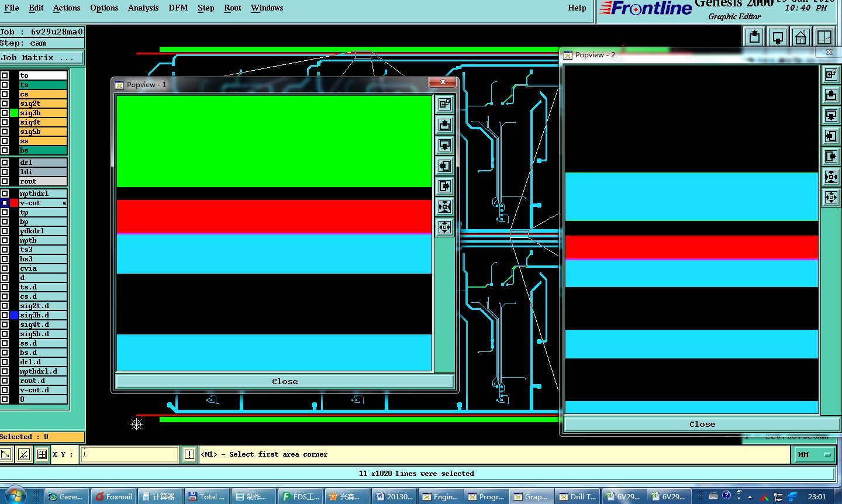Open the Actions menu
The width and height of the screenshot is (842, 504).
[67, 8]
